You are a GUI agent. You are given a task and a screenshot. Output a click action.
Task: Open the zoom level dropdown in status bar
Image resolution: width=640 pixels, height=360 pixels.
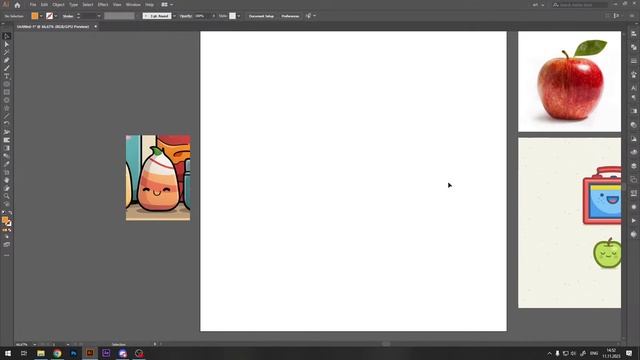35,344
